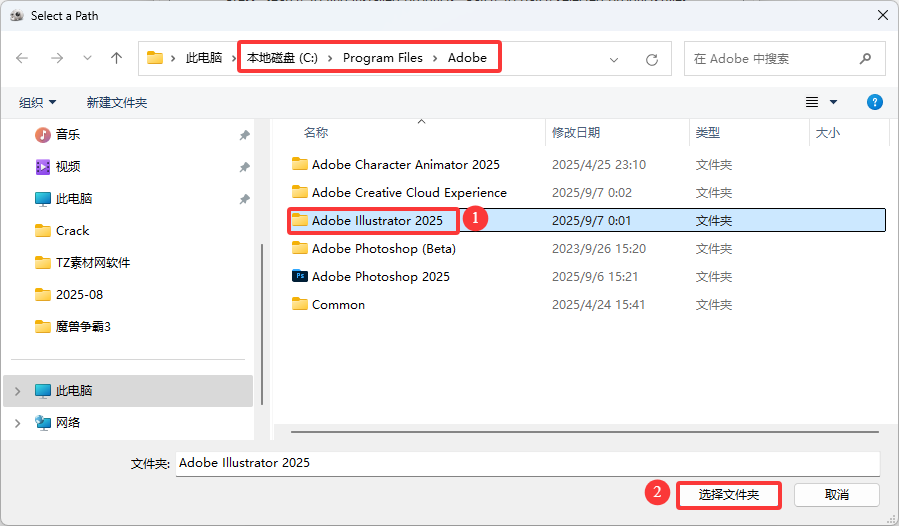Select Program Files breadcrumb segment
Screen dimensions: 899x526
(382, 58)
